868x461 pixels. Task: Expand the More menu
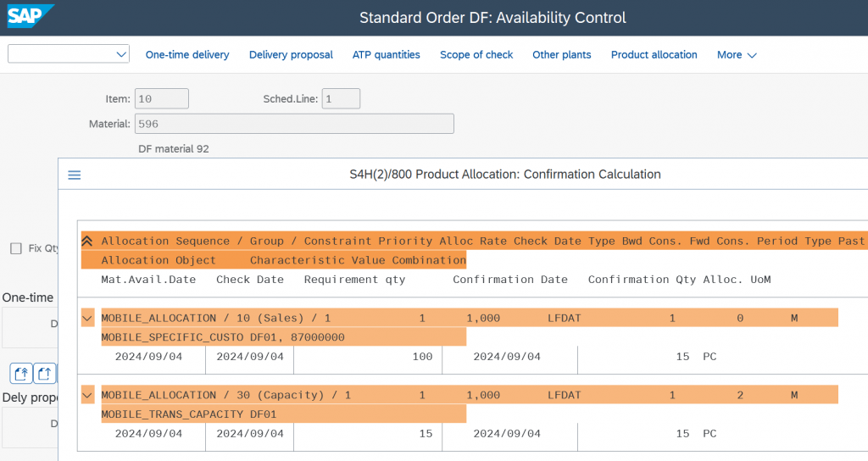click(x=737, y=55)
